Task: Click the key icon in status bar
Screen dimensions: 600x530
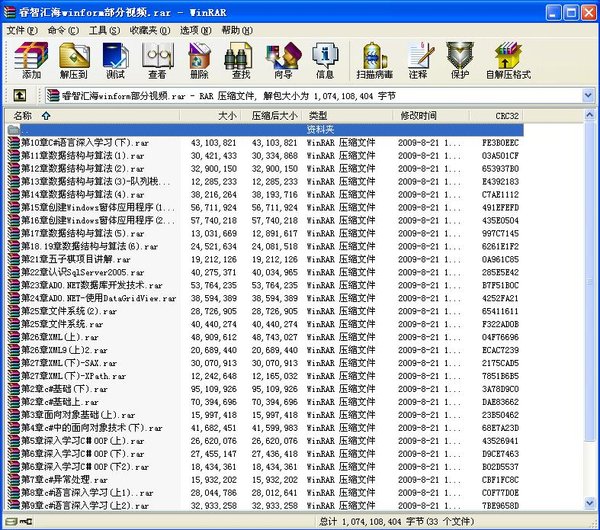Action: point(26,521)
